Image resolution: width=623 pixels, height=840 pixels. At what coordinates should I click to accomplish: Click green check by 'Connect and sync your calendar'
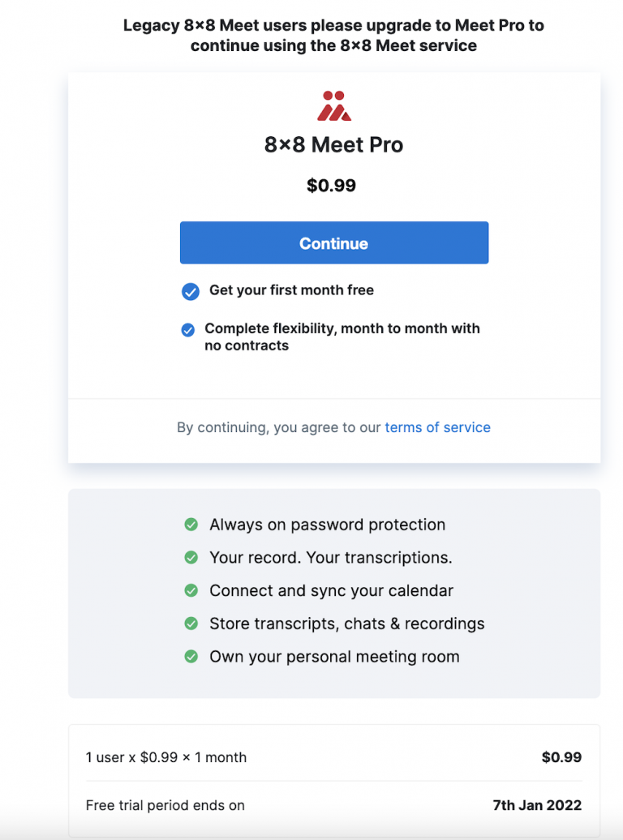pos(191,591)
